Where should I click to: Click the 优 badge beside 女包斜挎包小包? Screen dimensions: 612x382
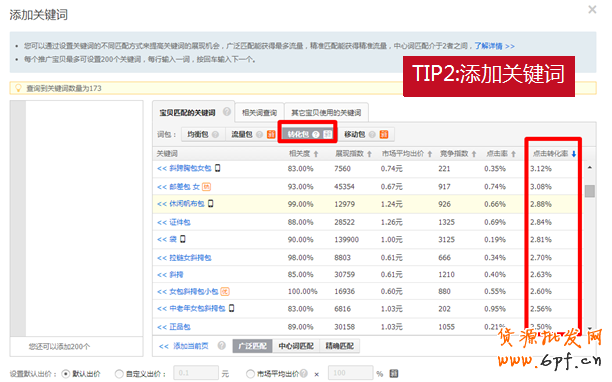point(225,291)
